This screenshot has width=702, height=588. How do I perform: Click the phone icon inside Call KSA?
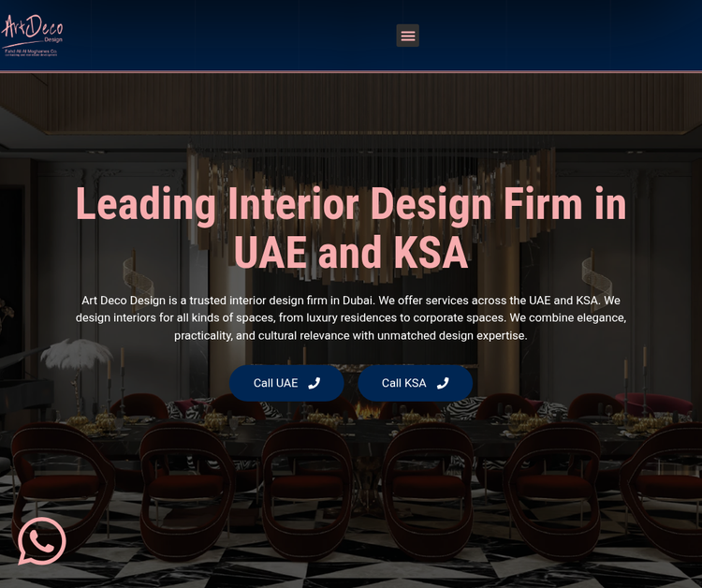[443, 383]
